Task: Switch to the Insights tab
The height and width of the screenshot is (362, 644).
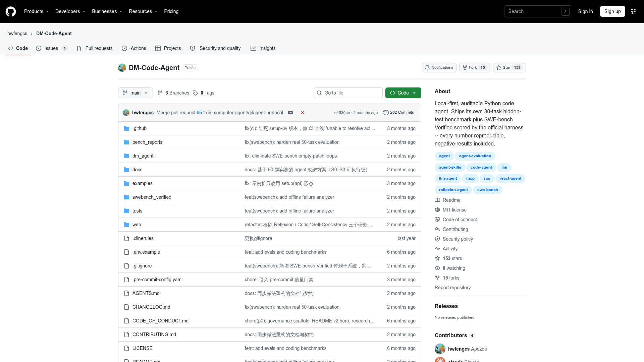Action: pyautogui.click(x=263, y=48)
